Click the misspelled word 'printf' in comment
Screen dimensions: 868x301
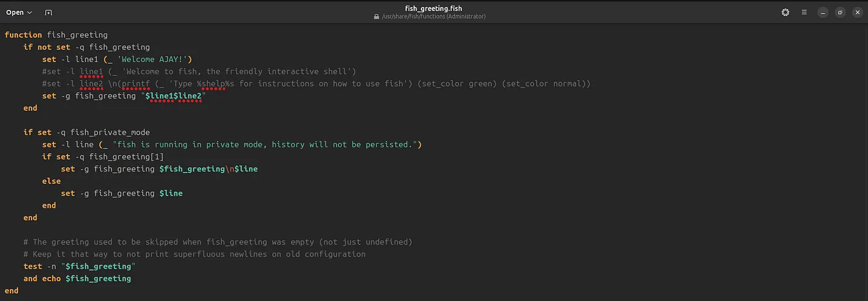point(136,84)
